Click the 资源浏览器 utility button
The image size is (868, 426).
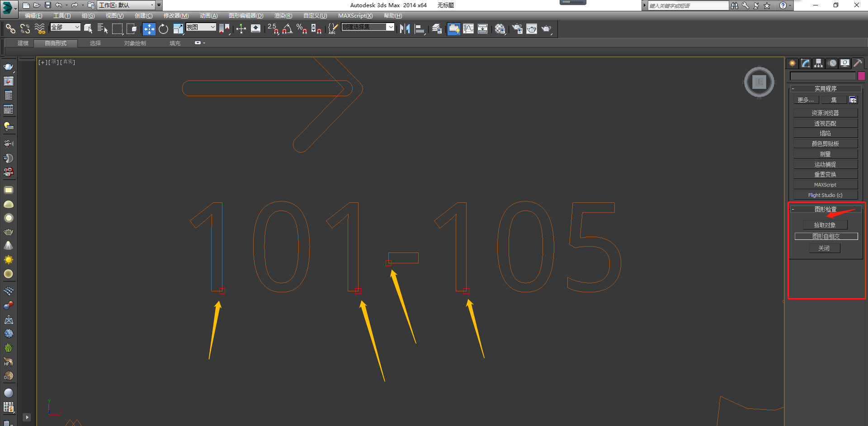coord(826,113)
